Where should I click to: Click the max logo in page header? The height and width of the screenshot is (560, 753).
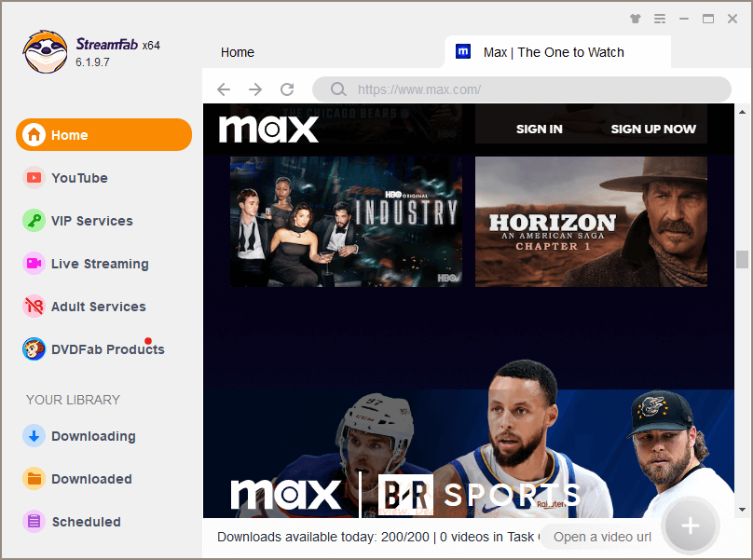[268, 129]
